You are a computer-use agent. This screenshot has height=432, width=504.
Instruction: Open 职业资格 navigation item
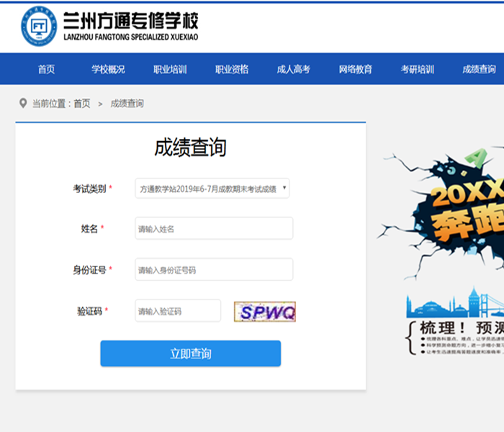(x=232, y=69)
